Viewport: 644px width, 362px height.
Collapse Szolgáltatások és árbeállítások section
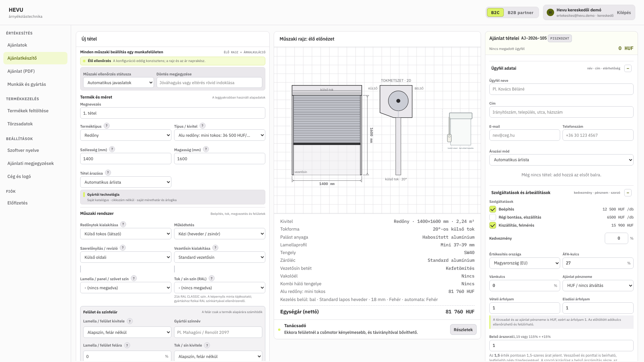click(x=628, y=193)
